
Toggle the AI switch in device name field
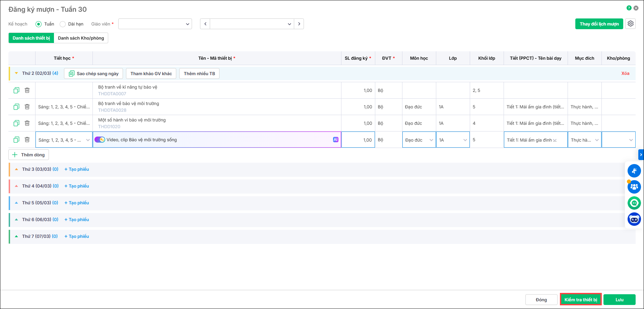pos(100,140)
